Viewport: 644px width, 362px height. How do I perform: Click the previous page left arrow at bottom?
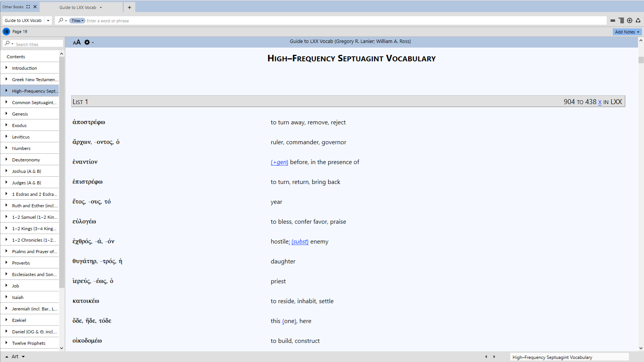[486, 356]
